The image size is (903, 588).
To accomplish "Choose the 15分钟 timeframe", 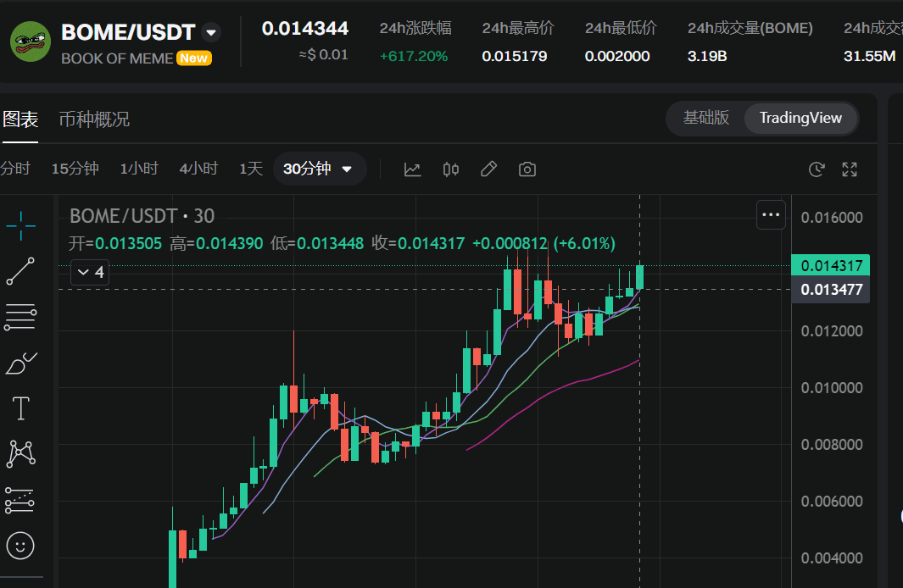I will coord(75,169).
